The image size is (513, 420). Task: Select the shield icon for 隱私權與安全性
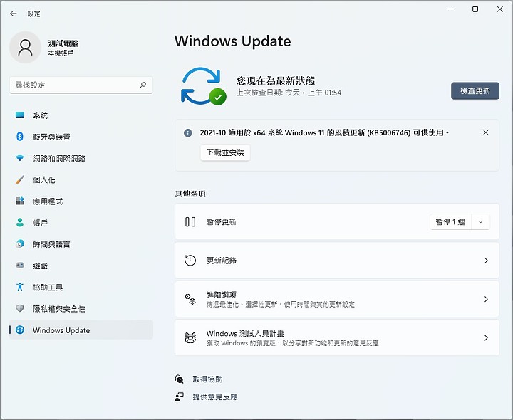(x=20, y=308)
